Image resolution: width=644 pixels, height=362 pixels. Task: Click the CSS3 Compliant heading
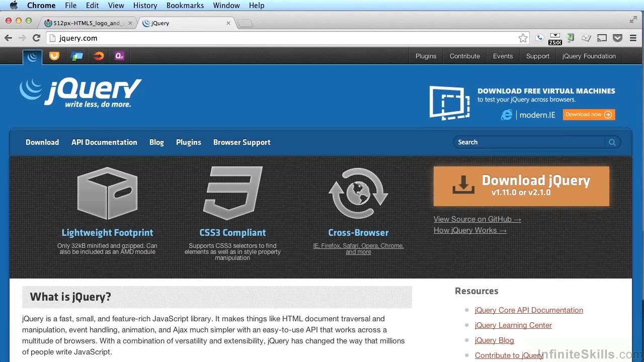[232, 233]
